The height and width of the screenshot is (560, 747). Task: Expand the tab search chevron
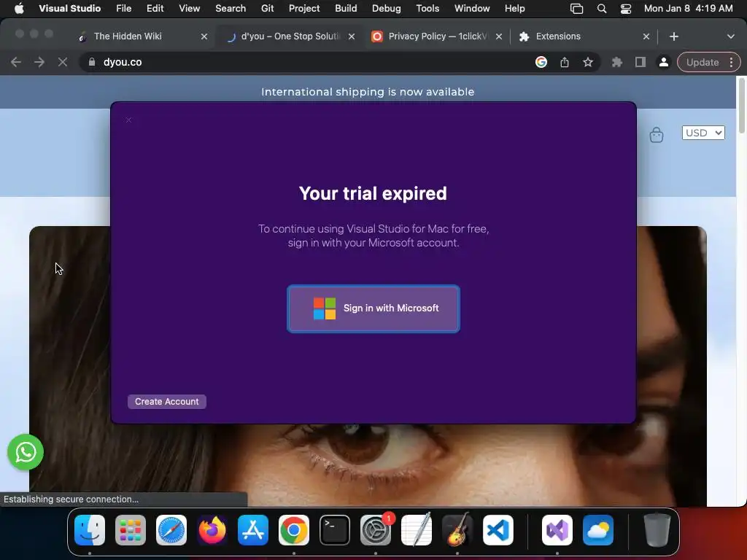[x=731, y=36]
